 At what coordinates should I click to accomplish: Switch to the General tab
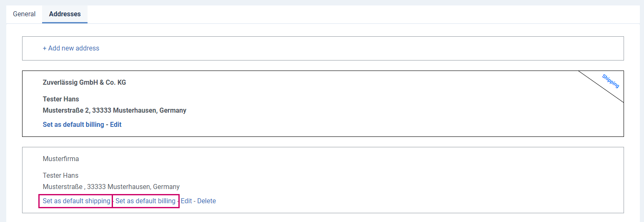pyautogui.click(x=24, y=14)
